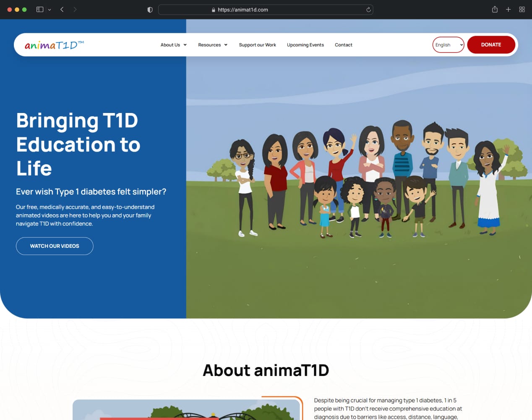Click the green fullscreen window button
532x420 pixels.
pyautogui.click(x=24, y=9)
